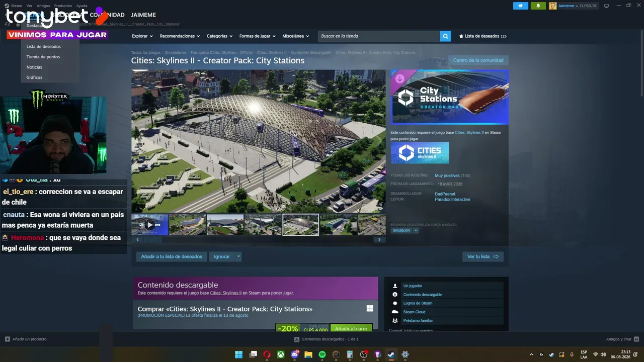Viewport: 644px width, 362px height.
Task: Go to the JAIMEME profile tab
Action: (143, 15)
